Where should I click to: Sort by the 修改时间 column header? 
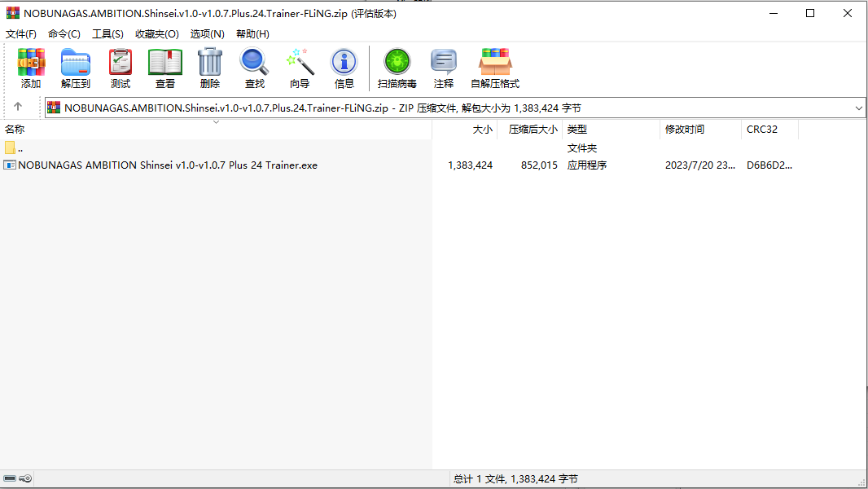700,129
